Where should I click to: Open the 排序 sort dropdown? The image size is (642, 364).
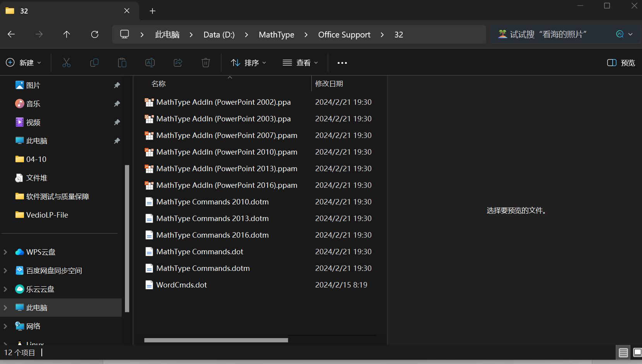pos(248,63)
